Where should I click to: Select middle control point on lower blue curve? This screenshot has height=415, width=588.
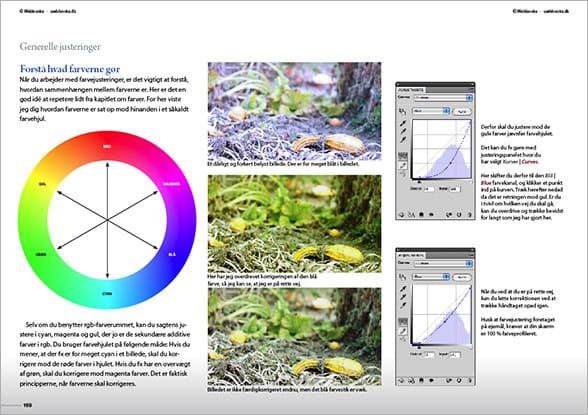(445, 322)
